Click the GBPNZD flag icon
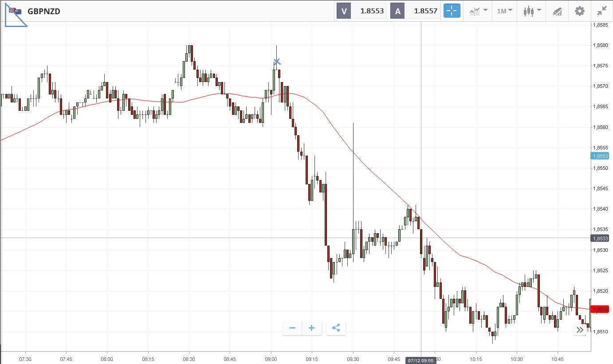The width and height of the screenshot is (613, 364). 15,11
